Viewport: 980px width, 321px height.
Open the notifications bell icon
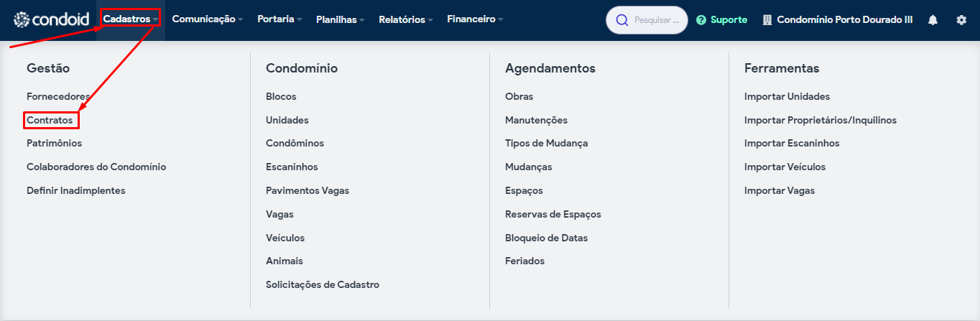click(933, 20)
